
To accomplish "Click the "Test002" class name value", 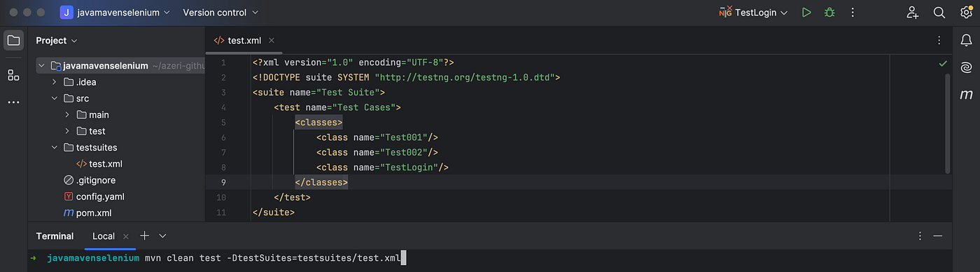I will pos(403,152).
